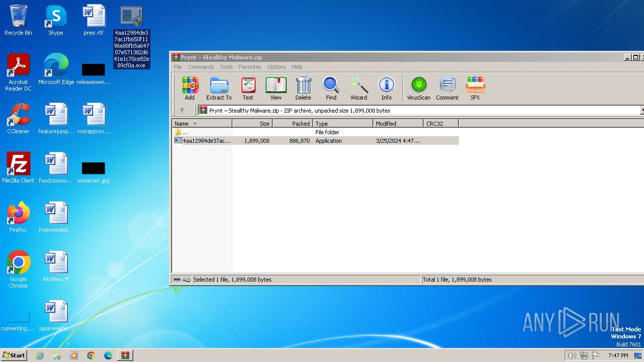Image resolution: width=644 pixels, height=362 pixels.
Task: Click the archive path address field
Action: [x=419, y=111]
